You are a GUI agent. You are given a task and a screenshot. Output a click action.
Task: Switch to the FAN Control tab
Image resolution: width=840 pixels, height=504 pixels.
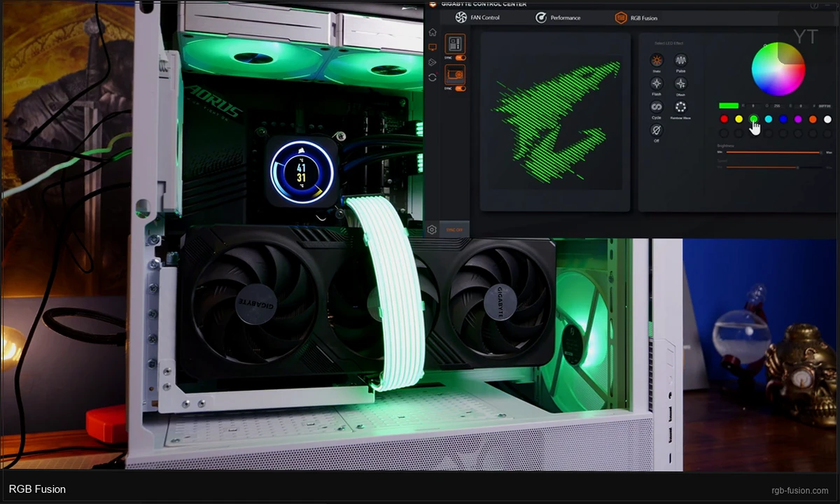[x=484, y=17]
